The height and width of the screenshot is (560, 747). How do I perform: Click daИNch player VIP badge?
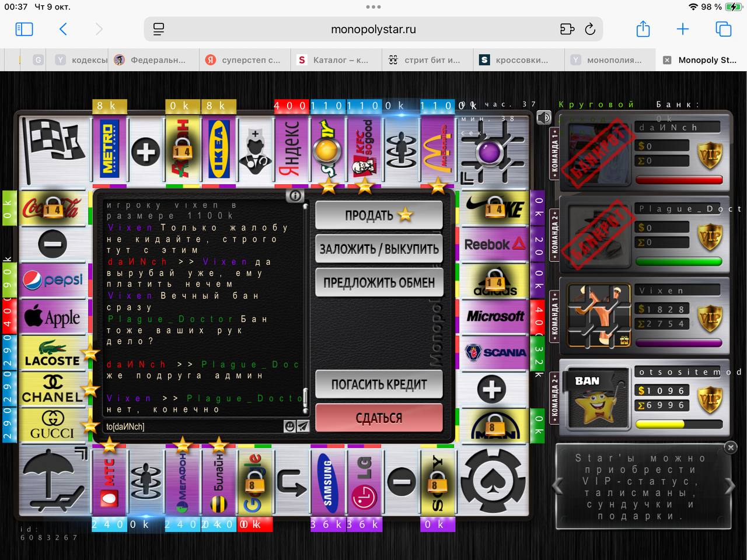click(x=710, y=154)
